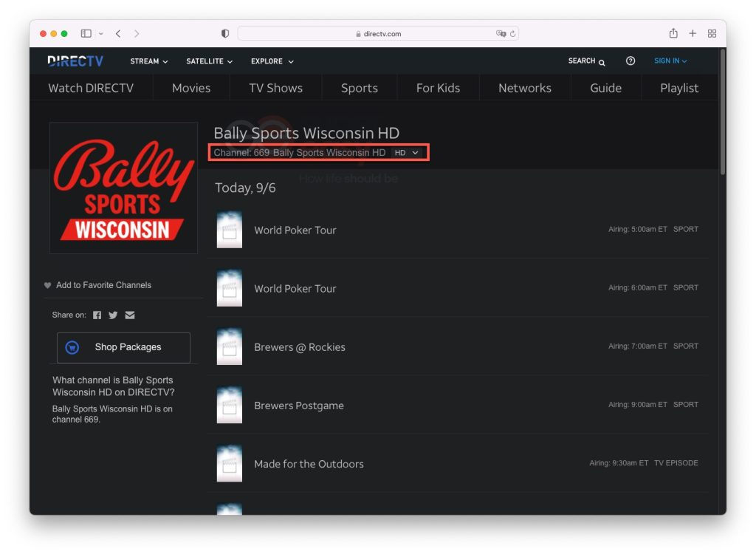Viewport: 756px width, 554px height.
Task: Switch to the For Kids tab
Action: [x=438, y=88]
